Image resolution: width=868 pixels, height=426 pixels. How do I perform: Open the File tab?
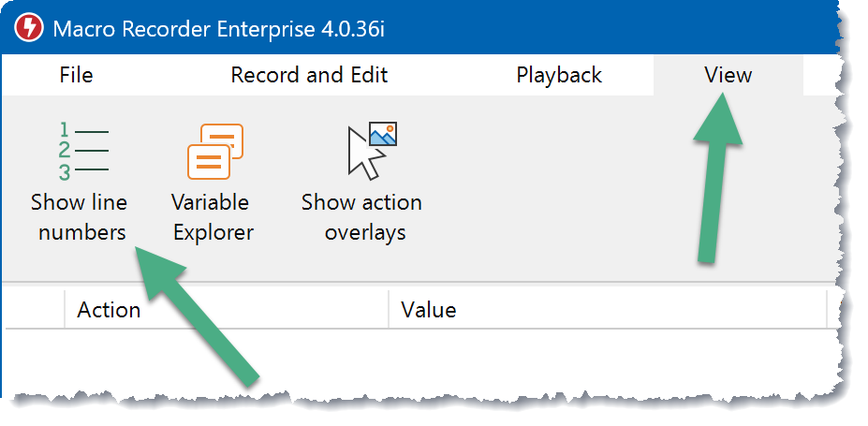coord(76,75)
